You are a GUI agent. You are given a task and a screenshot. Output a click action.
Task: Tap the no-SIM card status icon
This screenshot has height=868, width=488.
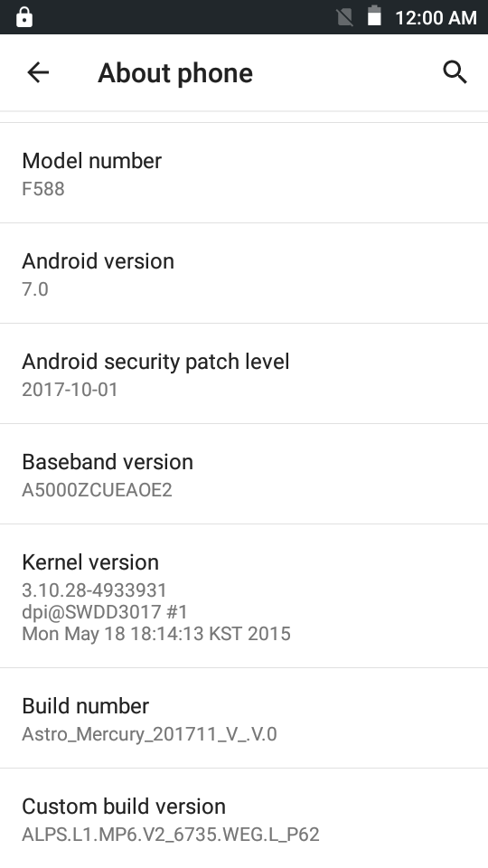(x=344, y=17)
